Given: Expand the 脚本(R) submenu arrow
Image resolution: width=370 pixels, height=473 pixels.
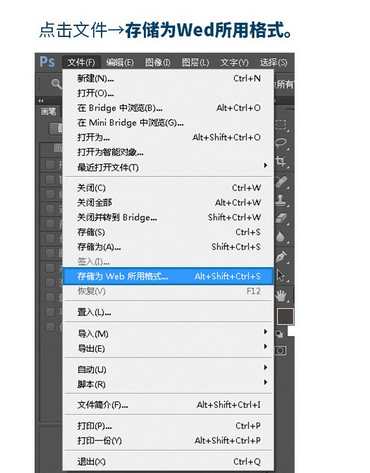Looking at the screenshot, I should 265,382.
